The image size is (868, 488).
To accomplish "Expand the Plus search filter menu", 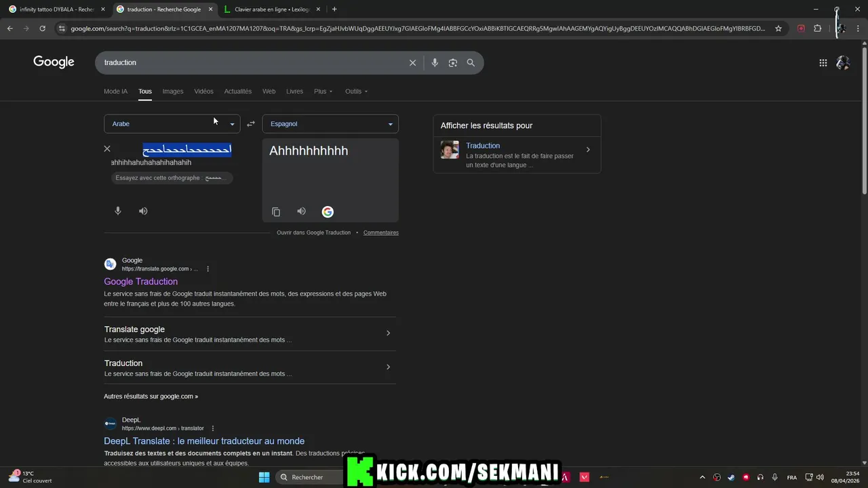I will pyautogui.click(x=323, y=91).
